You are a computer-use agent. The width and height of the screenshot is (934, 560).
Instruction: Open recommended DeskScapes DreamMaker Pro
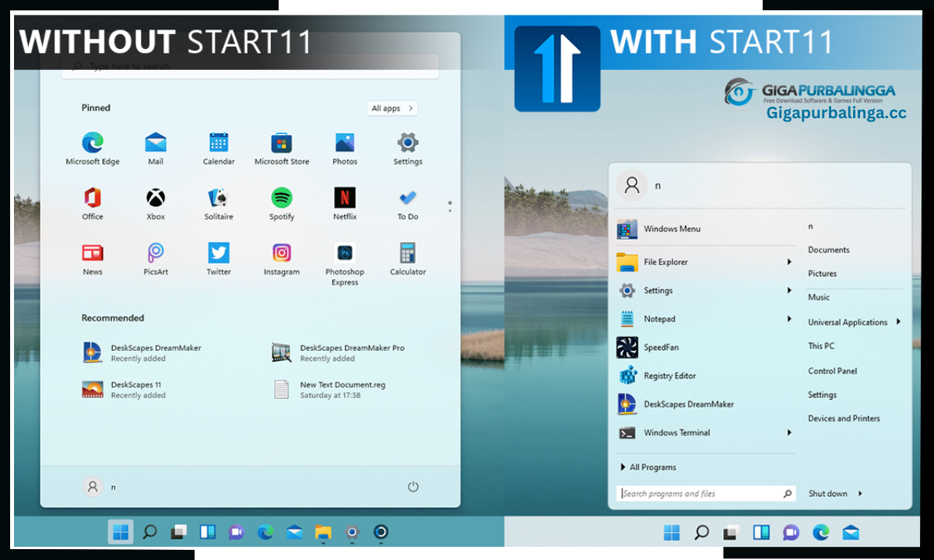339,352
